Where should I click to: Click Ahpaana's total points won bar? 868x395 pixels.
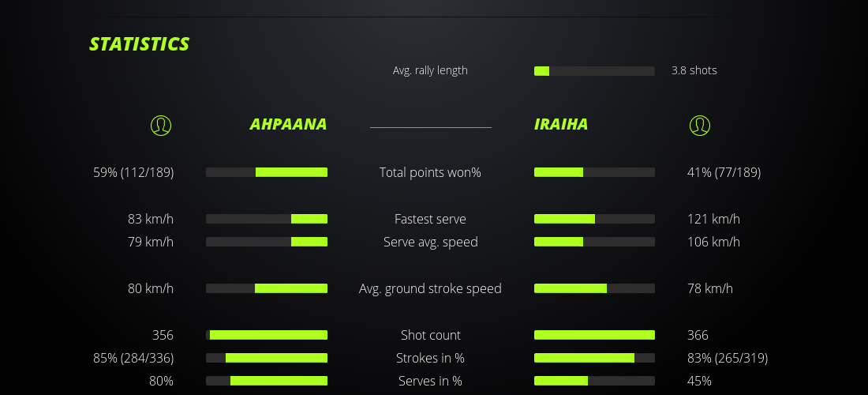[x=267, y=172]
